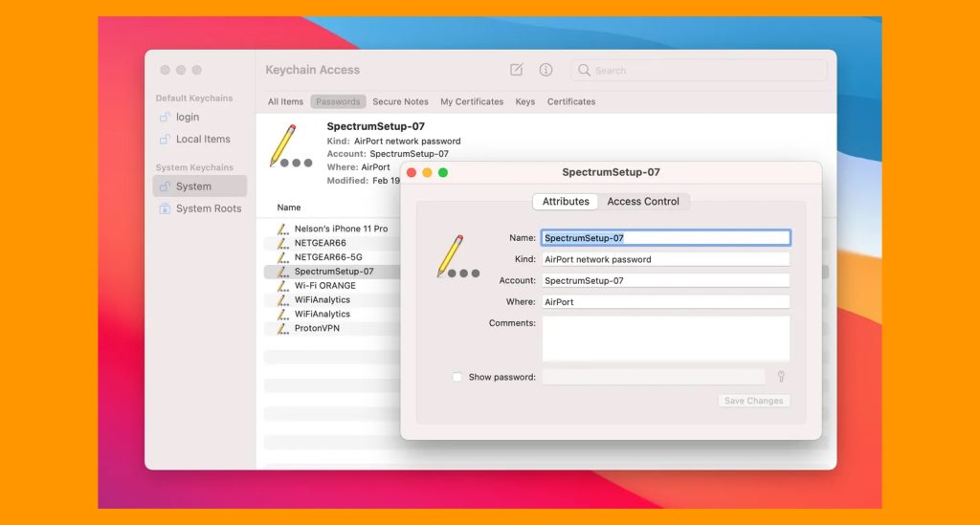Select the first WiFiAnalytics row
This screenshot has width=980, height=525.
tap(332, 299)
